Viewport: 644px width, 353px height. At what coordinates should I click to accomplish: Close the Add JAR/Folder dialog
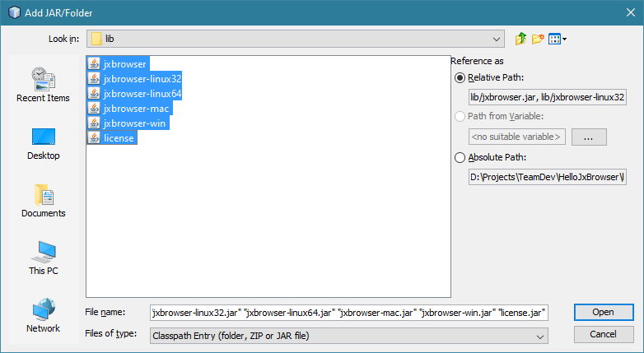(631, 12)
